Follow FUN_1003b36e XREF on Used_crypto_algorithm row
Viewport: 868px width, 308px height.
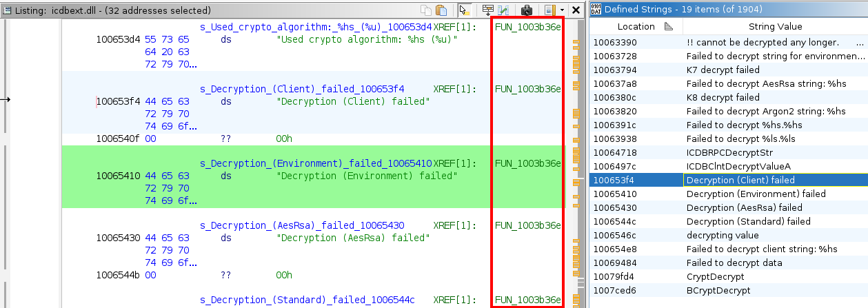point(528,27)
